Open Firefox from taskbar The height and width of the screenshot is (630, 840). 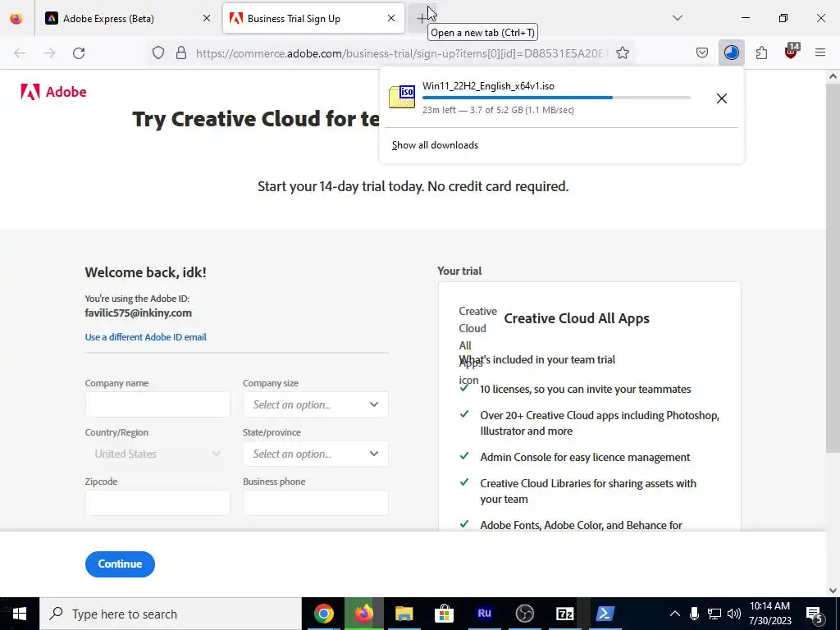(x=364, y=614)
